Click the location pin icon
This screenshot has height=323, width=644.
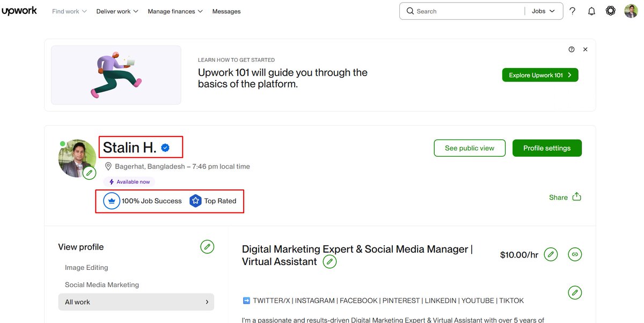click(108, 166)
